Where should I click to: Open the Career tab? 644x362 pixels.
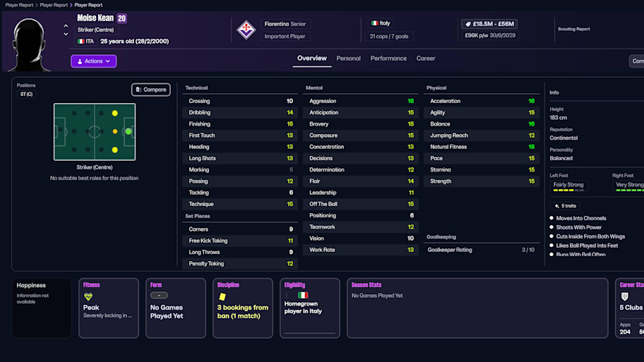(426, 59)
